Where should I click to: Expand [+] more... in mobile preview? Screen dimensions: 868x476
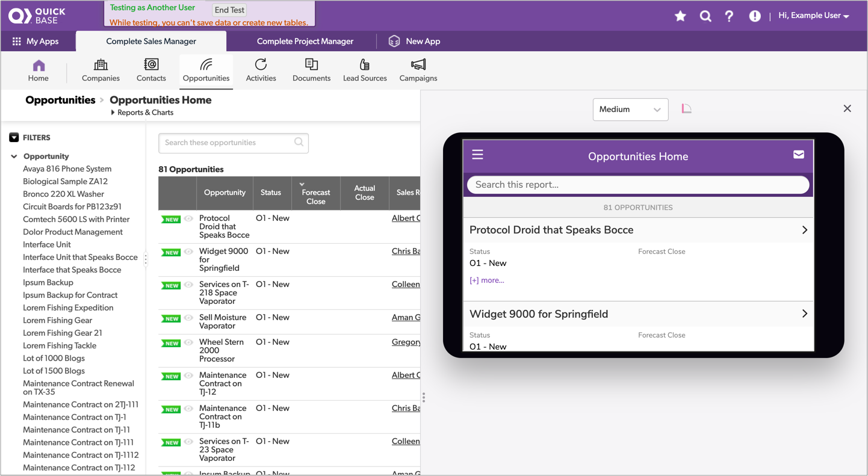tap(487, 280)
